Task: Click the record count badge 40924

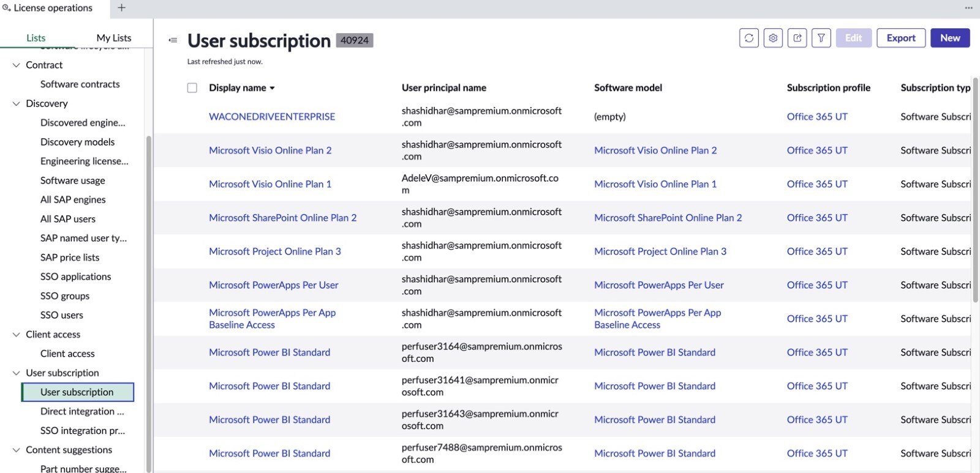Action: pyautogui.click(x=355, y=40)
